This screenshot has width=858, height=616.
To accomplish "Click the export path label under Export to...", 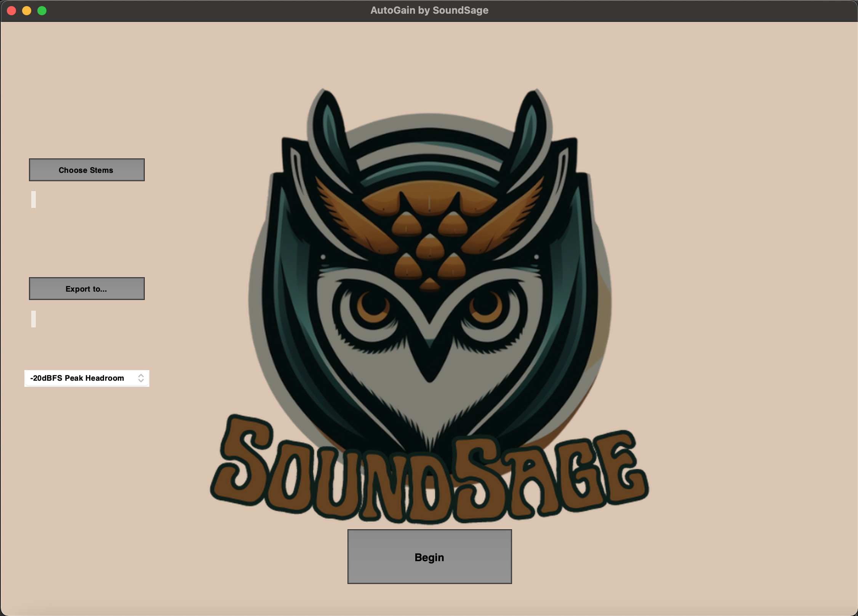I will click(x=34, y=319).
